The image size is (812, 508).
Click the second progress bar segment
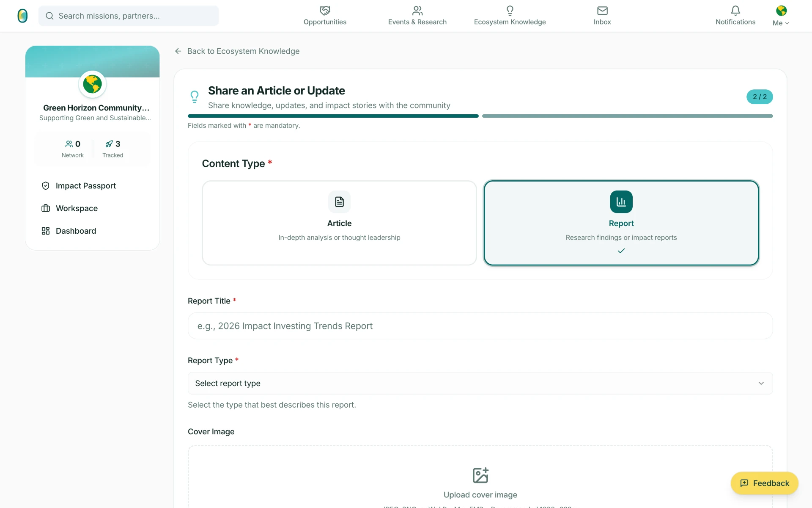(x=628, y=116)
